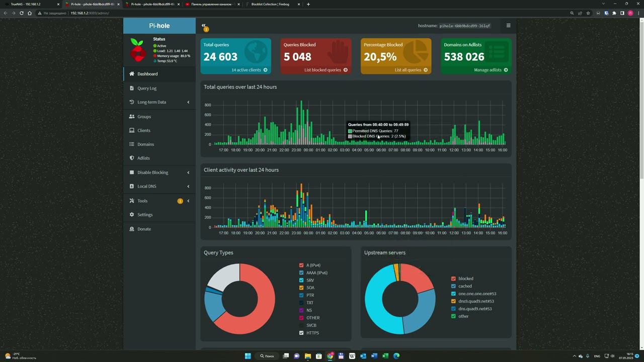Screen dimensions: 644x362
Task: Open File Explorer from the taskbar
Action: (x=307, y=356)
